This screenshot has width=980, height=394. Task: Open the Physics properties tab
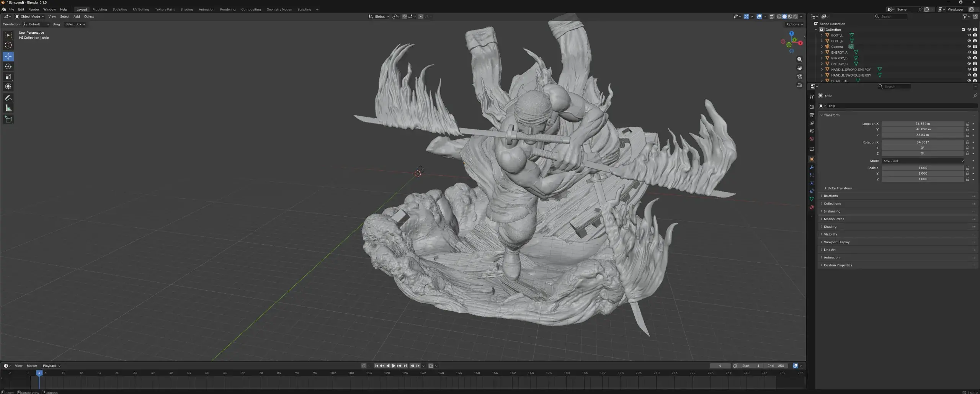[812, 183]
